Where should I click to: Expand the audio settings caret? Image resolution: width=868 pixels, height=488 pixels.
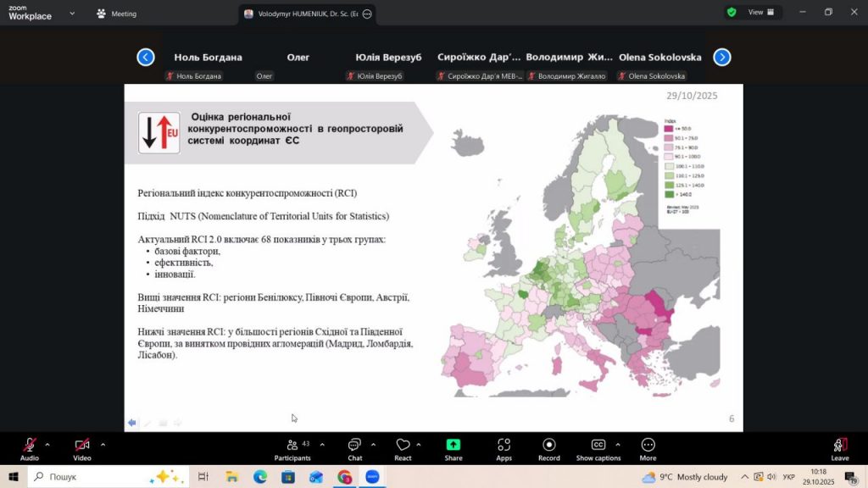47,444
